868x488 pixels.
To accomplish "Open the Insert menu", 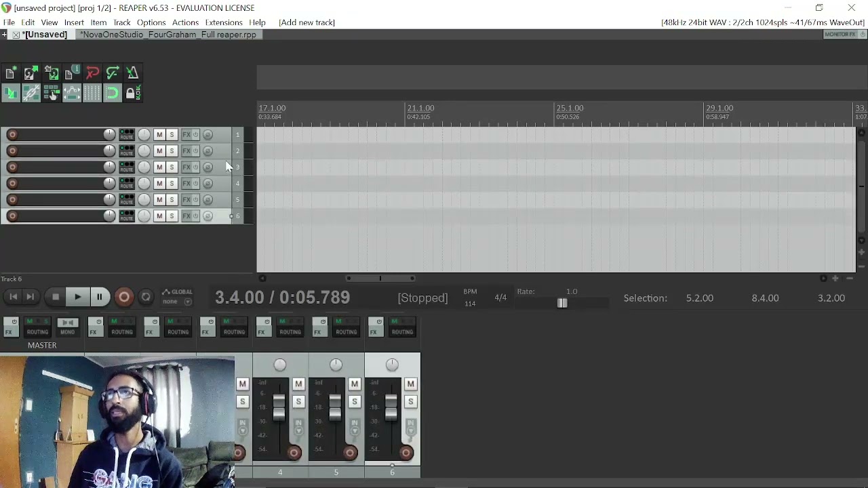I will point(74,22).
